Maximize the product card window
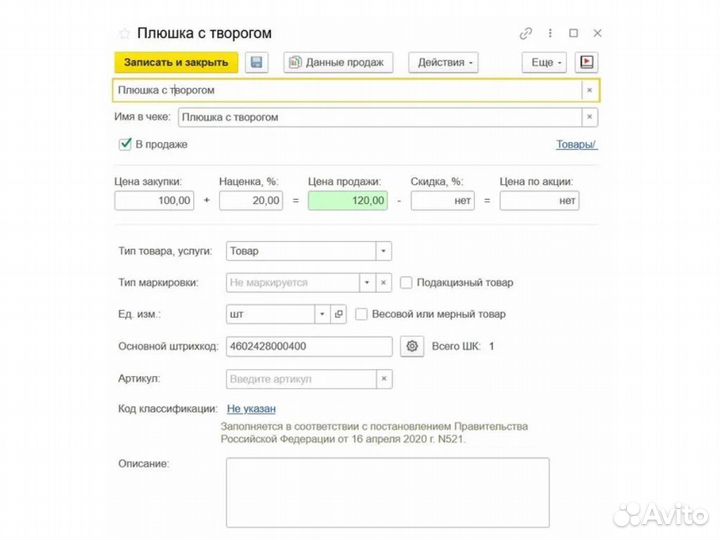Image resolution: width=720 pixels, height=540 pixels. tap(574, 33)
